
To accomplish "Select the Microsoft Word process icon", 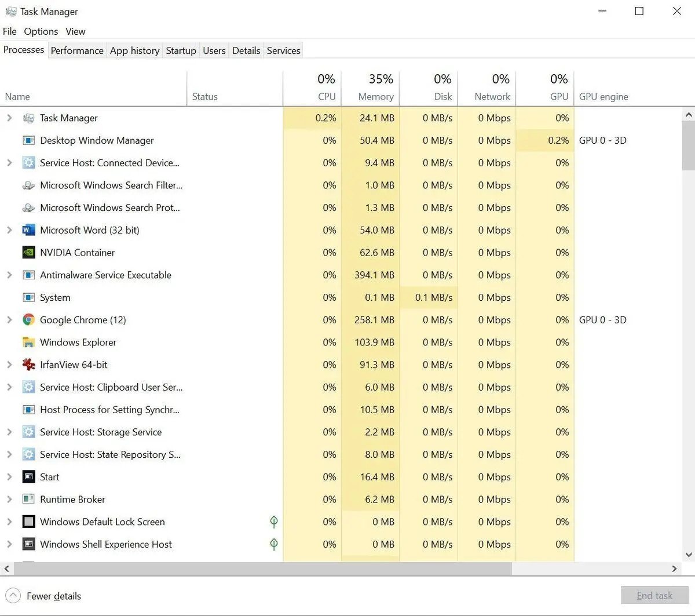I will click(28, 230).
